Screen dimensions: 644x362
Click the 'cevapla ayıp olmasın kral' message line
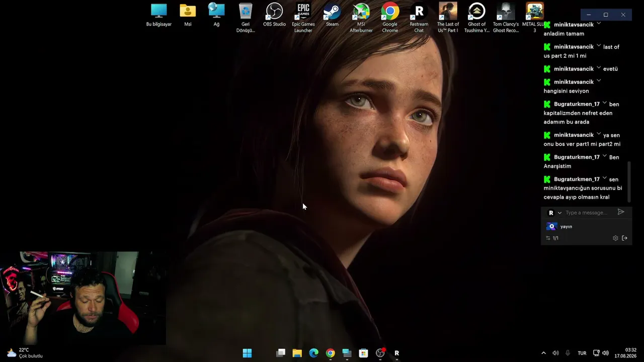click(x=577, y=197)
